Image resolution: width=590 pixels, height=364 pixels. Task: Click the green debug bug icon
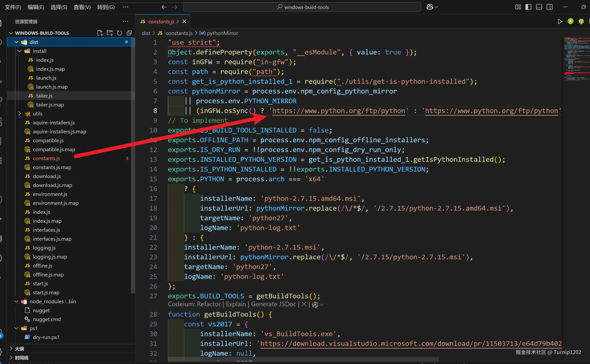click(581, 21)
